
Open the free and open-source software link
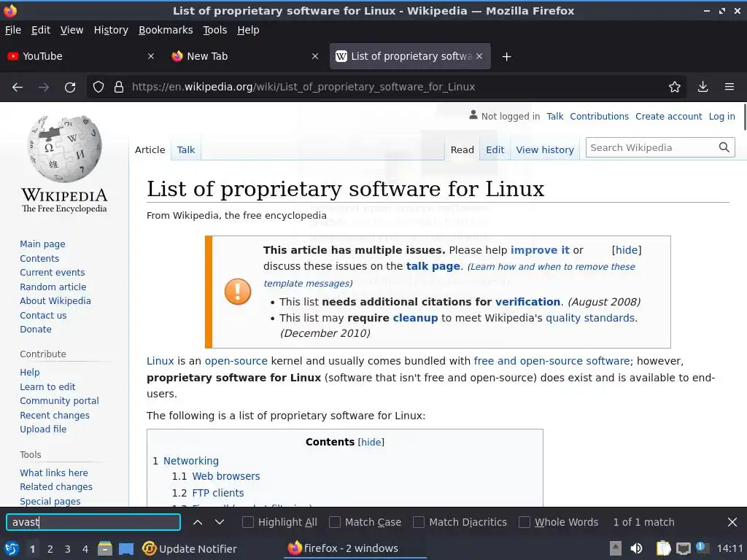click(x=551, y=361)
